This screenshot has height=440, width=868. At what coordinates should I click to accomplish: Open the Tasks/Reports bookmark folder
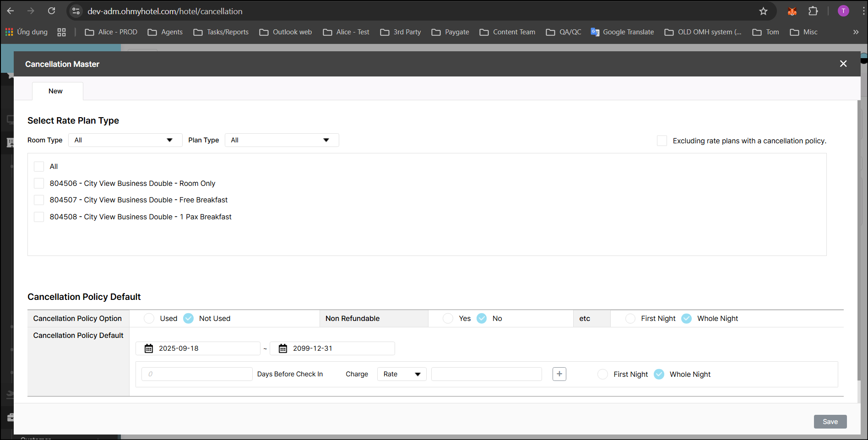(221, 32)
